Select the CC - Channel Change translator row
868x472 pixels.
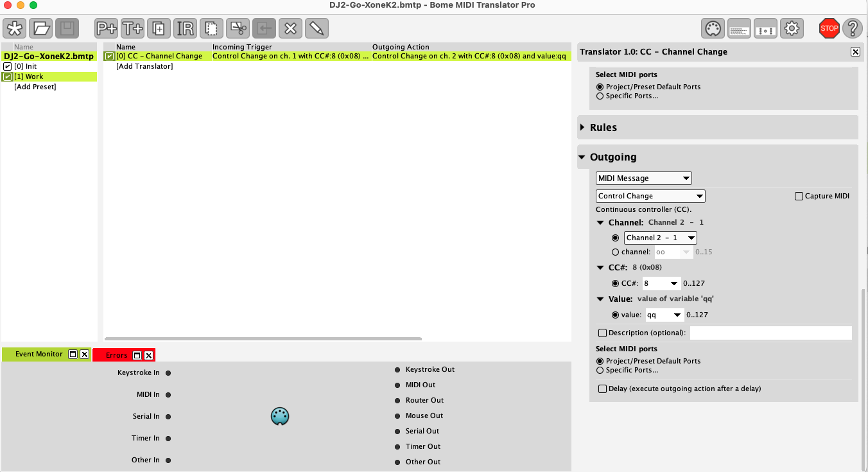(337, 56)
